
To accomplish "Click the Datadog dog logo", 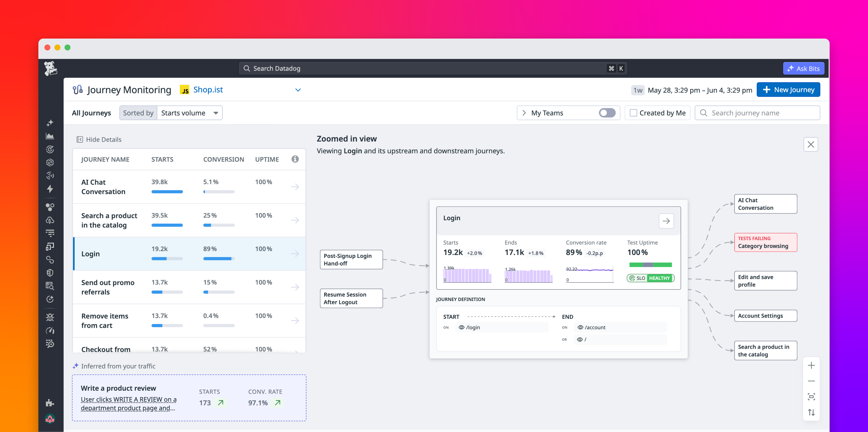I will click(50, 68).
